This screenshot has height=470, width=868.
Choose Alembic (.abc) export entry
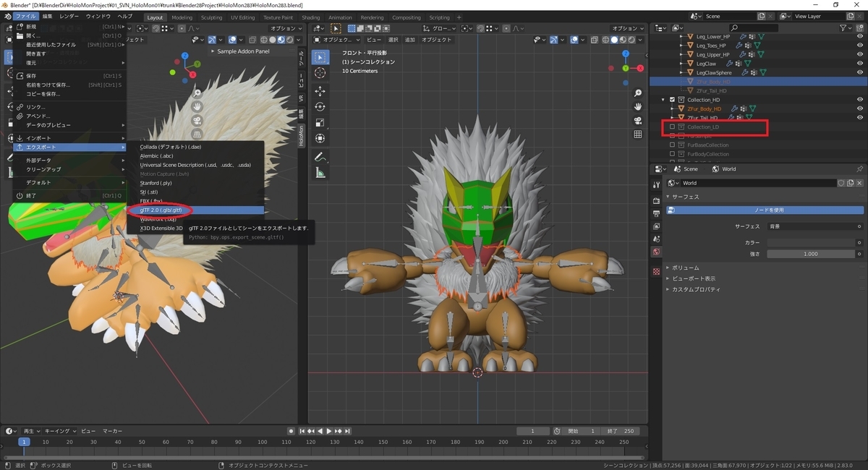[195, 155]
